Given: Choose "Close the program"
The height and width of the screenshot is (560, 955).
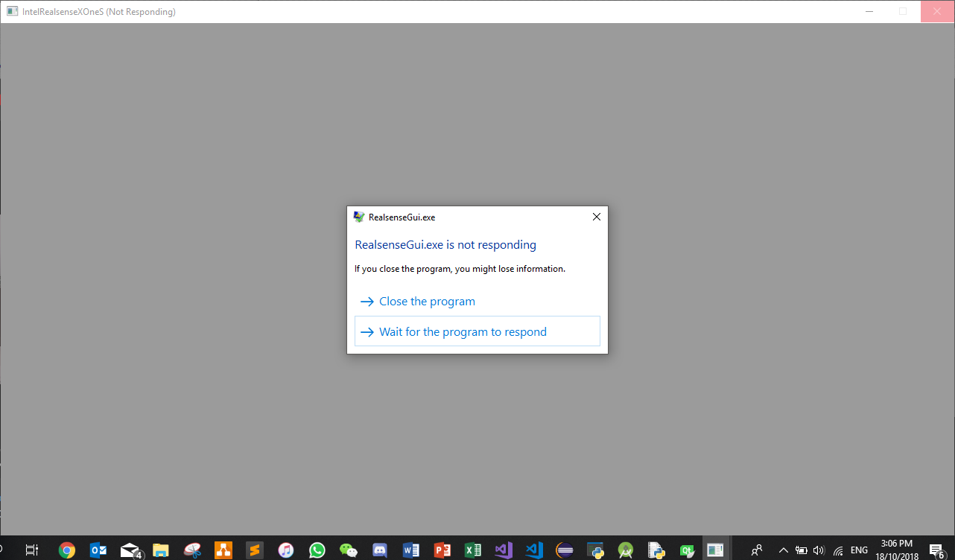Looking at the screenshot, I should click(427, 301).
